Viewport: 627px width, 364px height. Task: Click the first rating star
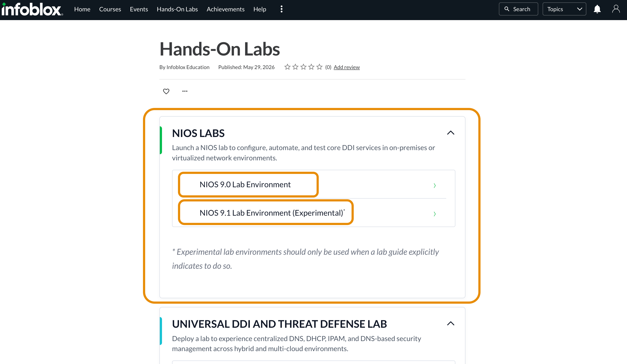pyautogui.click(x=287, y=67)
